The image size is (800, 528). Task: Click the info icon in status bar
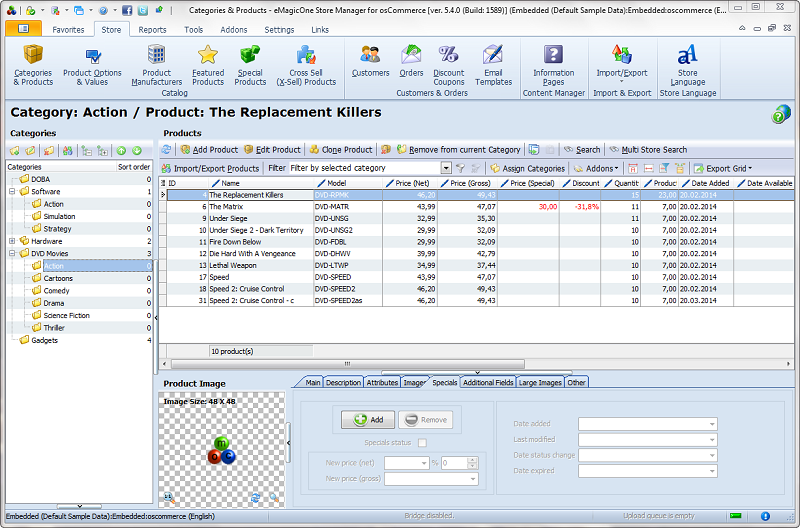pos(765,516)
